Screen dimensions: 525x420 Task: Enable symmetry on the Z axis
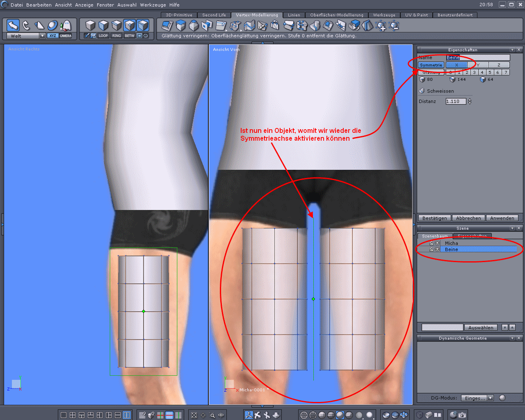pos(499,65)
